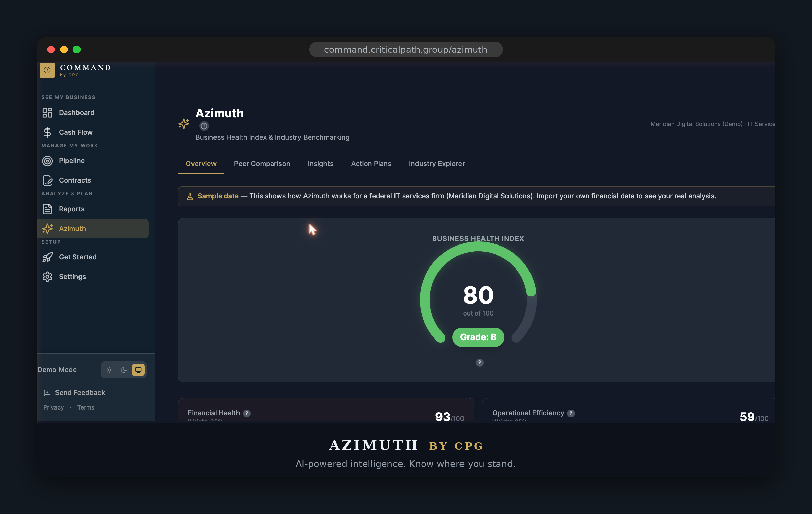Click the 80 health index score
Viewport: 812px width, 514px height.
click(478, 295)
